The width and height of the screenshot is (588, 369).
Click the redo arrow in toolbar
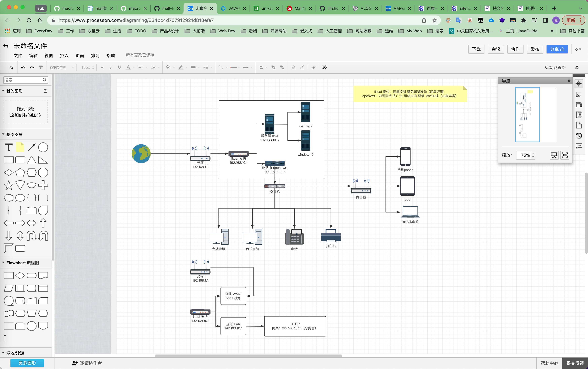(x=32, y=68)
